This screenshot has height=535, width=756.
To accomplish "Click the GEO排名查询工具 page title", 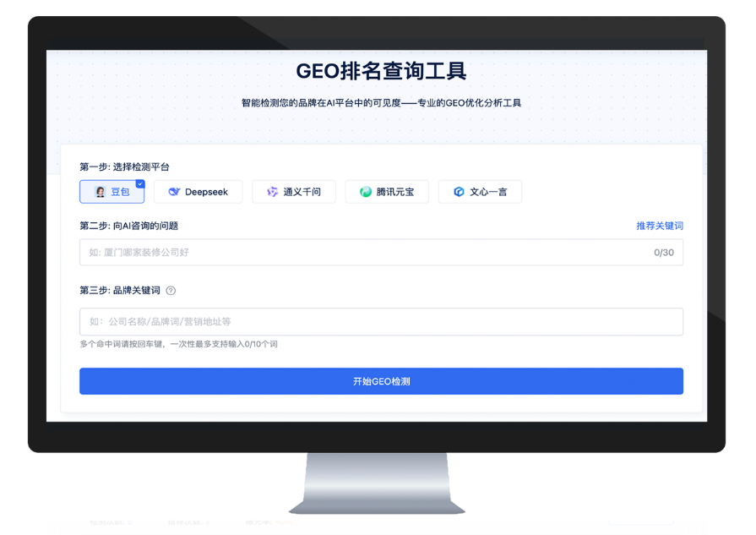I will [x=381, y=71].
